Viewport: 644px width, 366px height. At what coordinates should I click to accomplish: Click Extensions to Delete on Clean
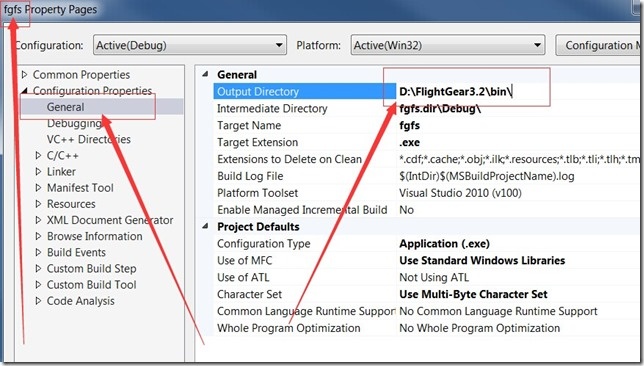click(x=290, y=159)
